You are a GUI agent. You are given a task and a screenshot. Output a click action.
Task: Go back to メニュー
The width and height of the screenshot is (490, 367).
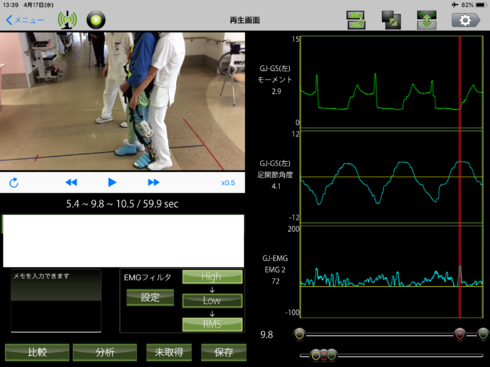(x=25, y=20)
